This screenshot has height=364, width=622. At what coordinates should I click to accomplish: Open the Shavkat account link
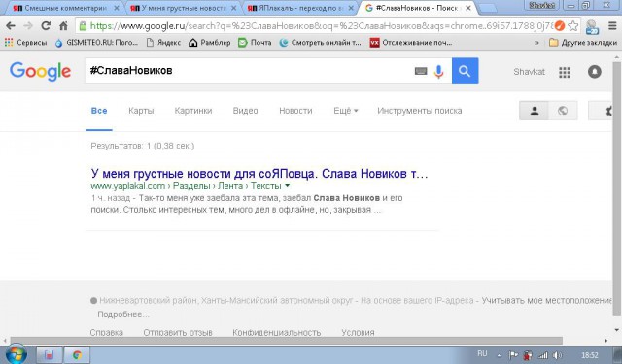[x=529, y=72]
